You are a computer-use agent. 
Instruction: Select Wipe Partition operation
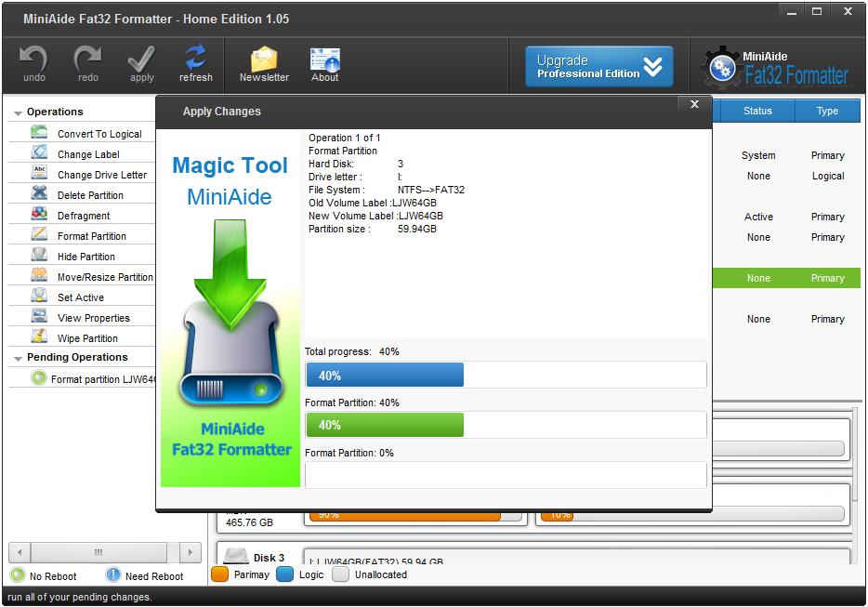point(87,338)
